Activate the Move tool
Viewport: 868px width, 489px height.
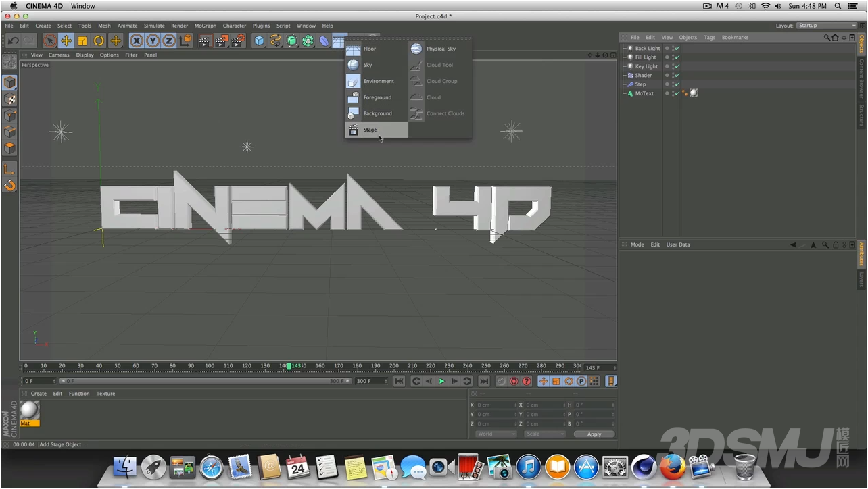66,41
